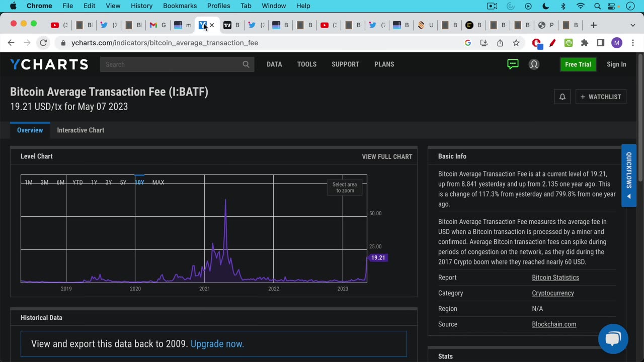This screenshot has width=644, height=362.
Task: Switch to the TradingView browser tab
Action: click(x=231, y=25)
